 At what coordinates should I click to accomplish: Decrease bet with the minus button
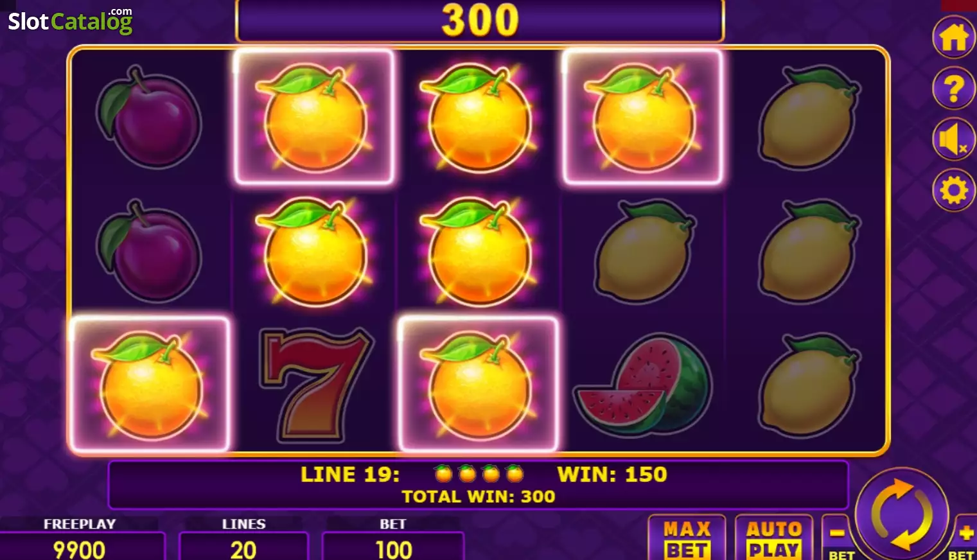(x=838, y=538)
